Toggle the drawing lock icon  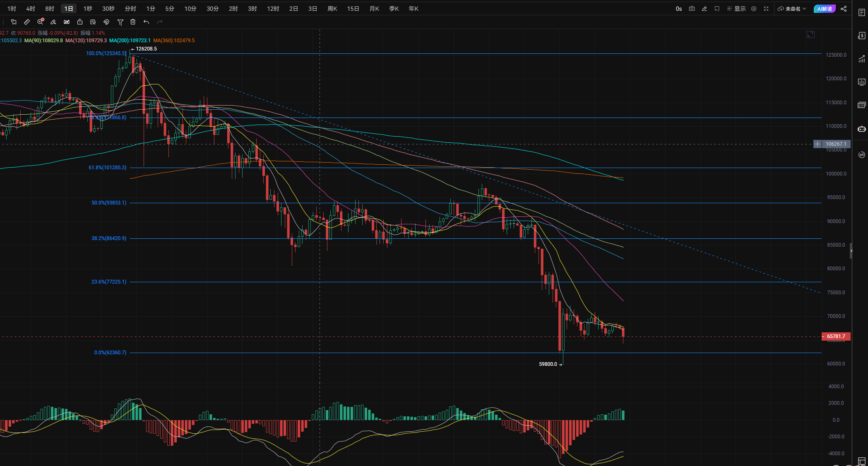pyautogui.click(x=80, y=22)
